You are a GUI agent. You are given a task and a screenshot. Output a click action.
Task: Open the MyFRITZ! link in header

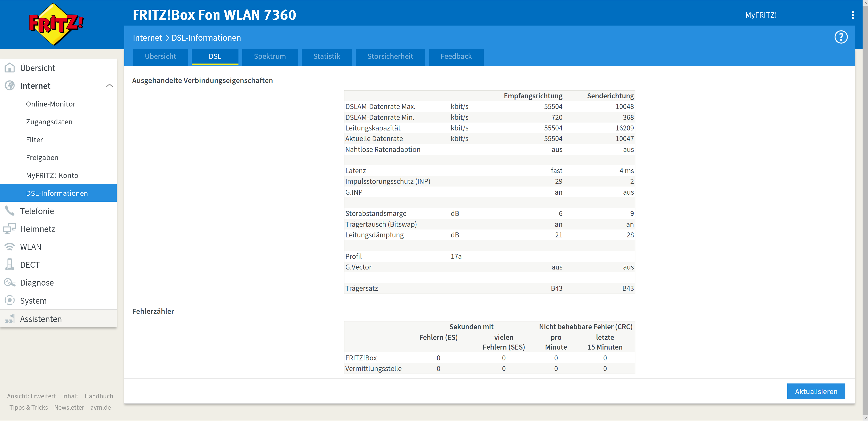click(760, 15)
